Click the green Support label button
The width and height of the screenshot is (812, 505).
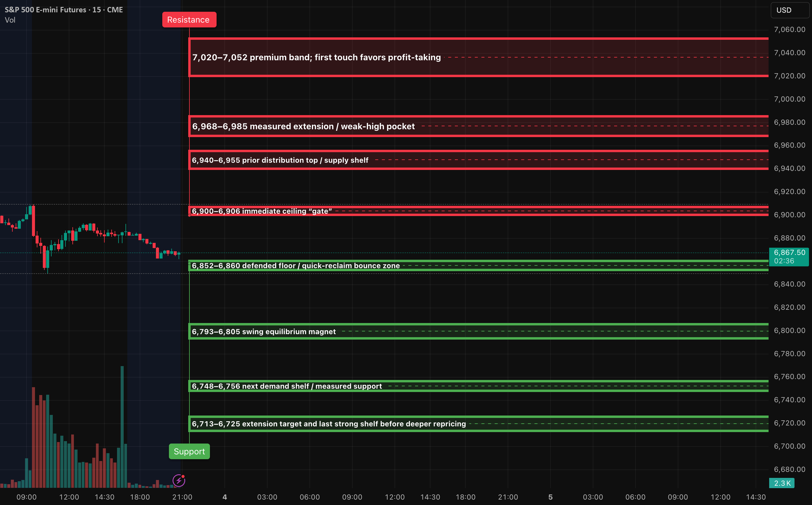click(189, 451)
